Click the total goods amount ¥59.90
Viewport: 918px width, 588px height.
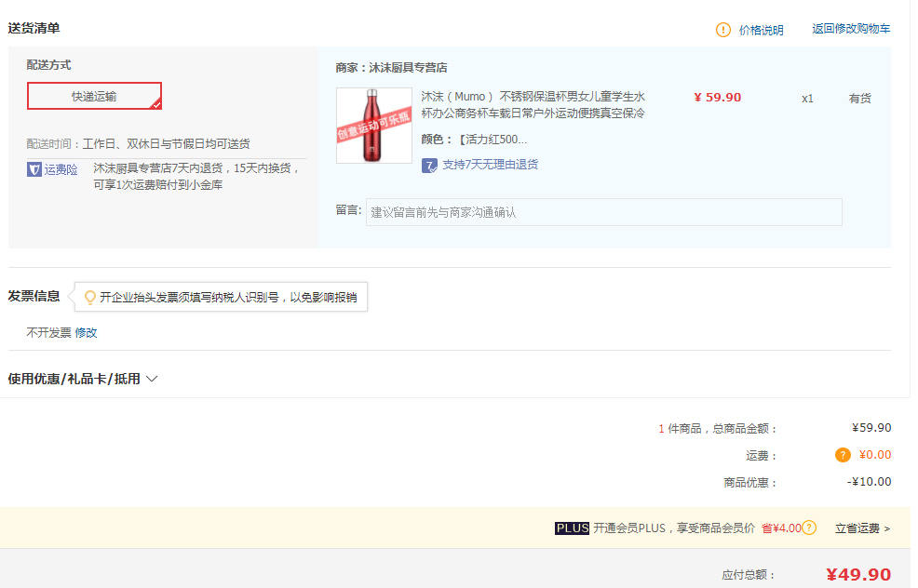point(871,428)
